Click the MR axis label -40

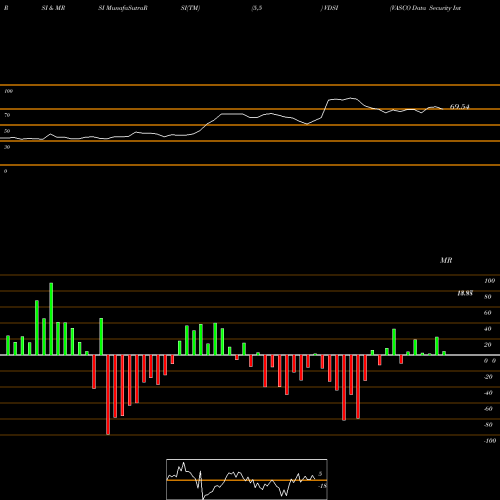pos(488,393)
